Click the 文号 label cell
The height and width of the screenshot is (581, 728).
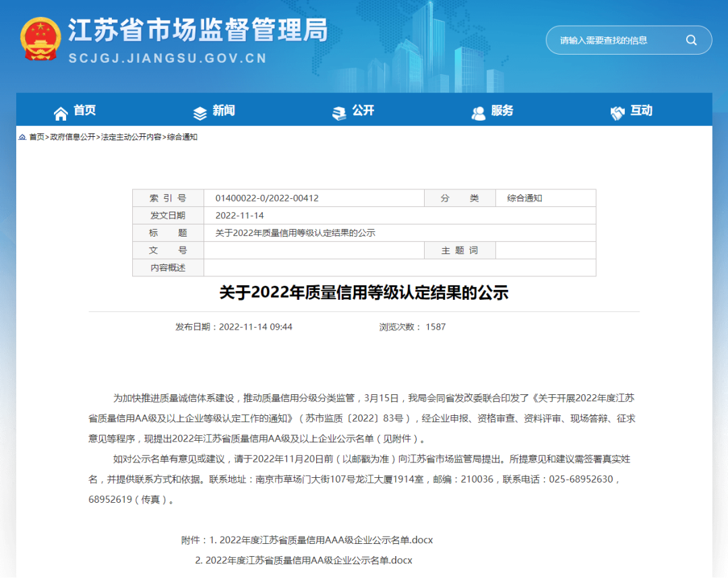168,250
